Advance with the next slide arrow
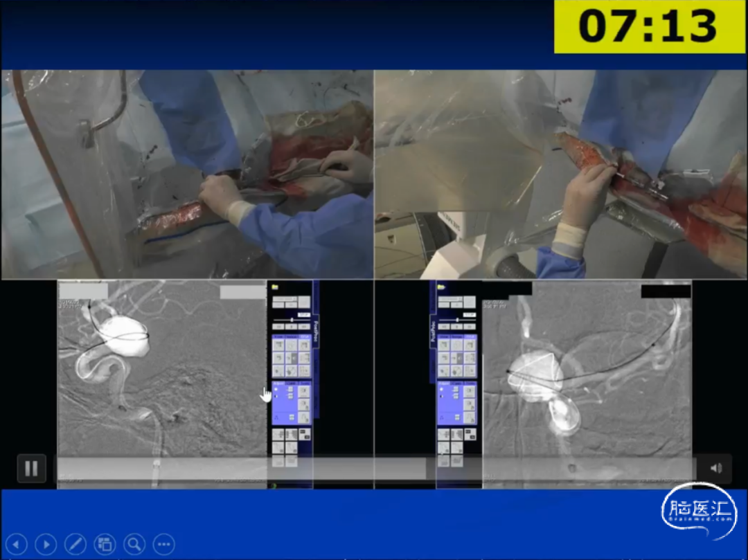748x560 pixels. (46, 544)
